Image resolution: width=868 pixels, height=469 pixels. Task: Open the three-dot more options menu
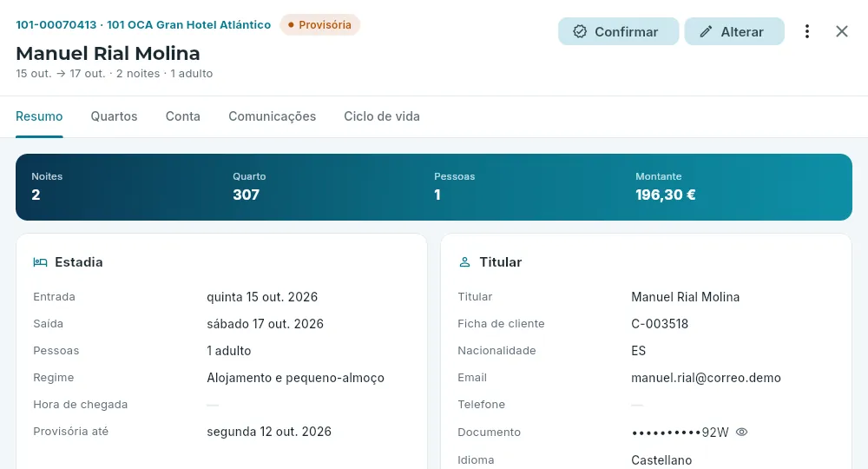point(807,31)
